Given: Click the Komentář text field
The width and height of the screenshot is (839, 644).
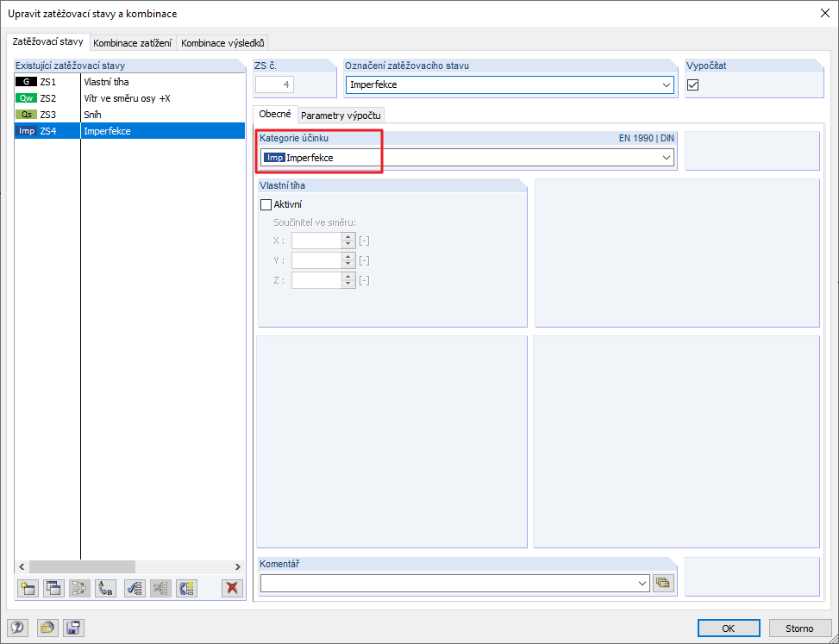Looking at the screenshot, I should (448, 584).
